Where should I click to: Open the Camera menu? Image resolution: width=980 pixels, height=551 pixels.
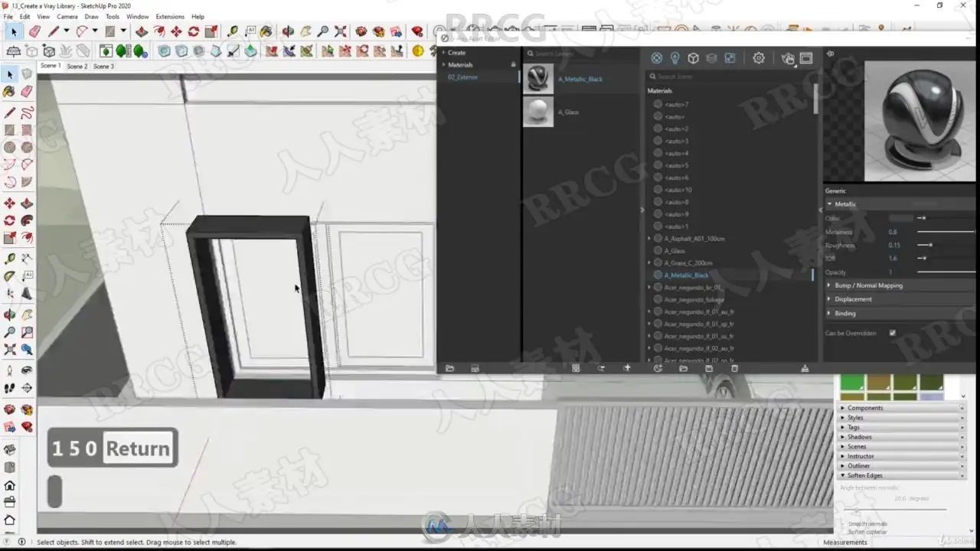(67, 16)
